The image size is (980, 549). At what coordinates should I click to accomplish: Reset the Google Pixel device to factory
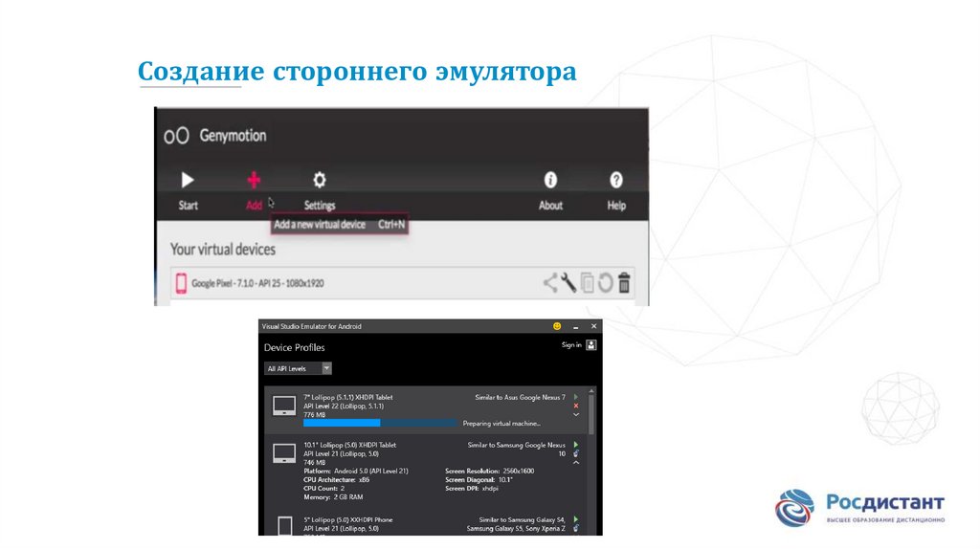tap(605, 283)
